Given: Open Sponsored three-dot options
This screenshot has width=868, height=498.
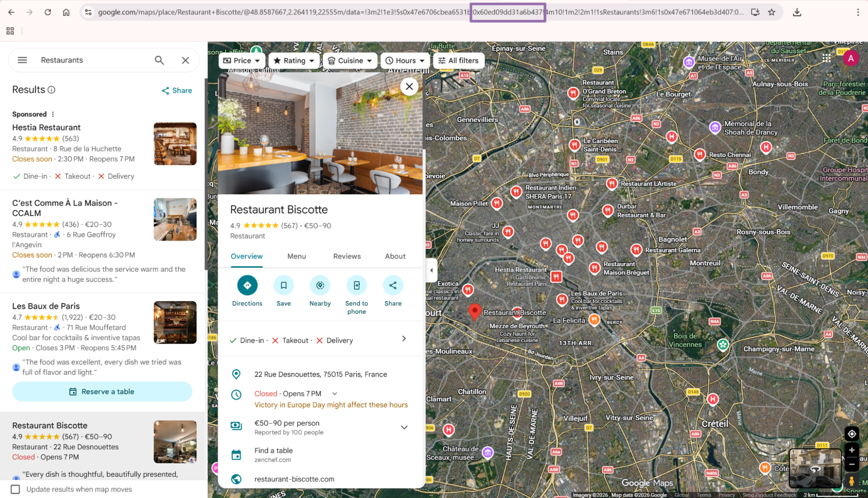Looking at the screenshot, I should pos(53,114).
